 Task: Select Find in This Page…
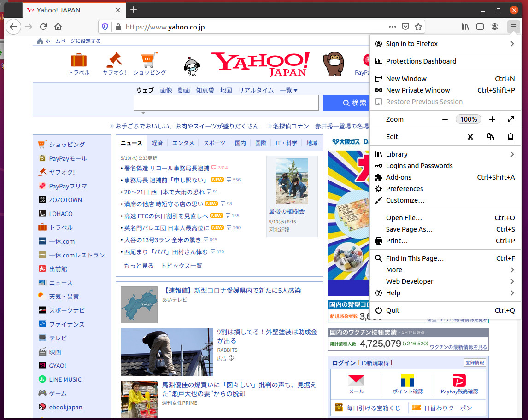coord(445,258)
